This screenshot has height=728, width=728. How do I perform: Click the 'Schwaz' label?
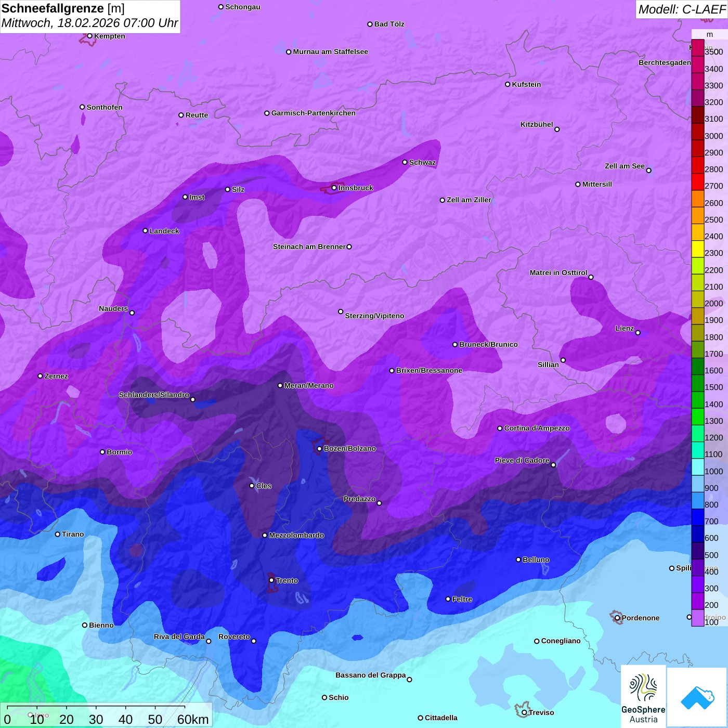[x=422, y=162]
